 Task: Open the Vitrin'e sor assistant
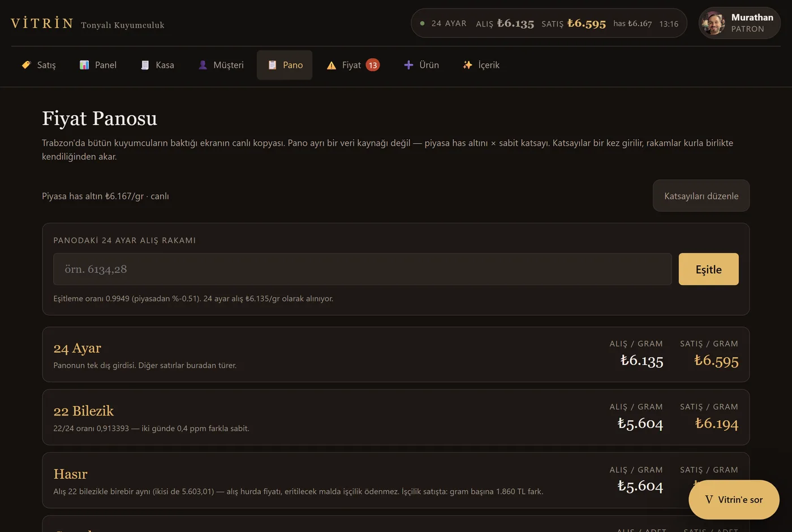coord(734,500)
